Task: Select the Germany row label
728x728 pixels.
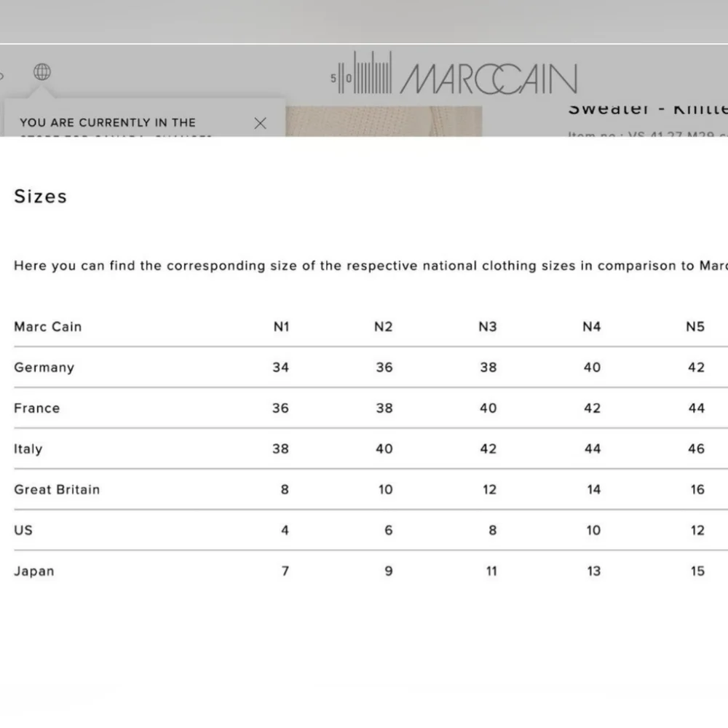Action: point(44,368)
